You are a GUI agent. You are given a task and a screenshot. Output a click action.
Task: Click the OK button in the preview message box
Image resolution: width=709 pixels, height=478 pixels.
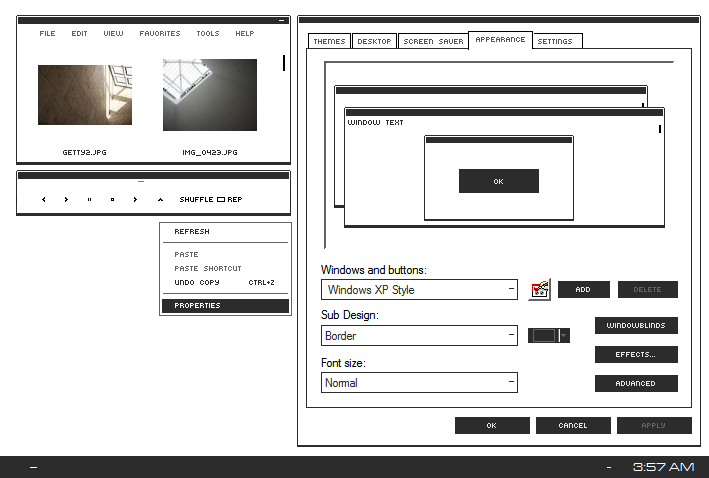click(499, 181)
